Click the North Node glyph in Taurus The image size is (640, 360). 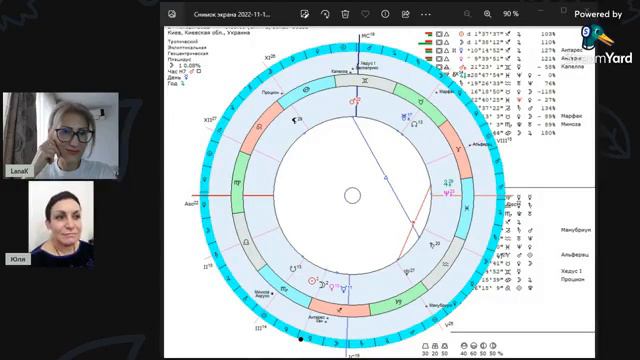coord(414,124)
